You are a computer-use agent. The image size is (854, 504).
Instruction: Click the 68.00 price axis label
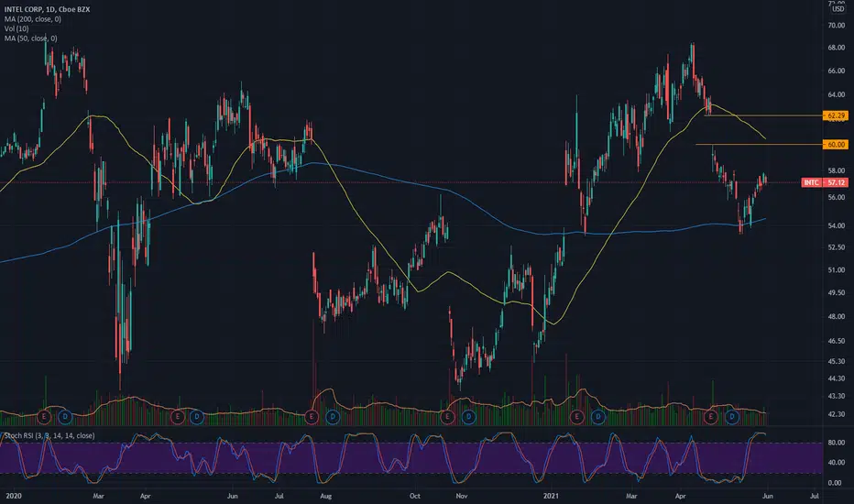pos(836,48)
